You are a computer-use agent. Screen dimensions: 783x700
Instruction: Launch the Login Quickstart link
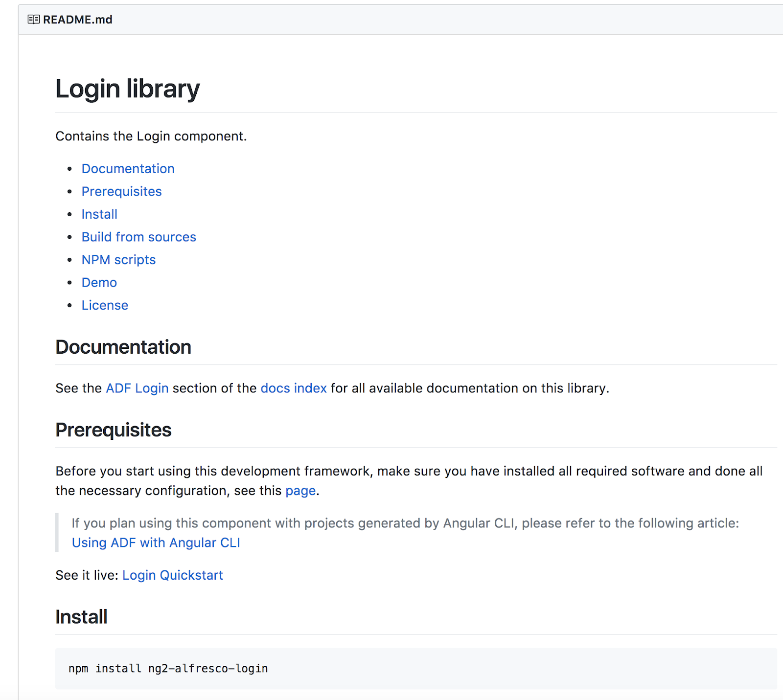pyautogui.click(x=173, y=575)
